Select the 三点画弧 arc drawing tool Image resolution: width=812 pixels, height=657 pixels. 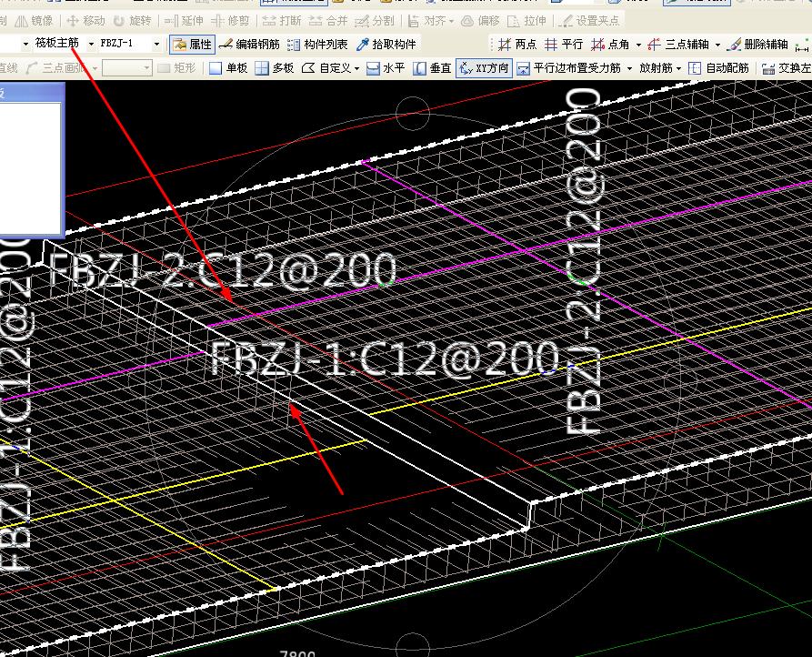tap(55, 68)
